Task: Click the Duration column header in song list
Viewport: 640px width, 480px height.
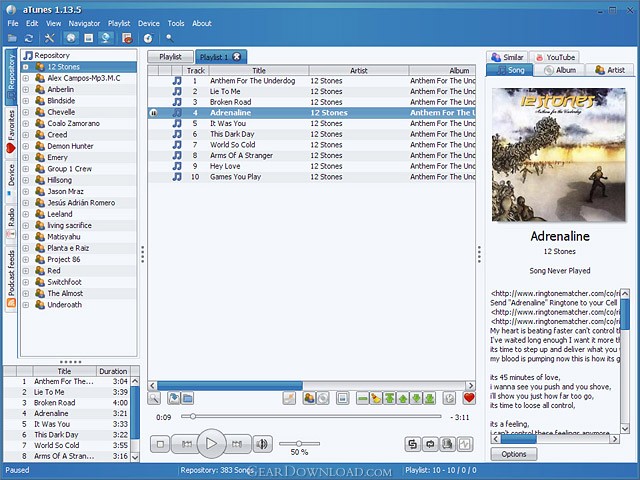Action: [x=113, y=371]
